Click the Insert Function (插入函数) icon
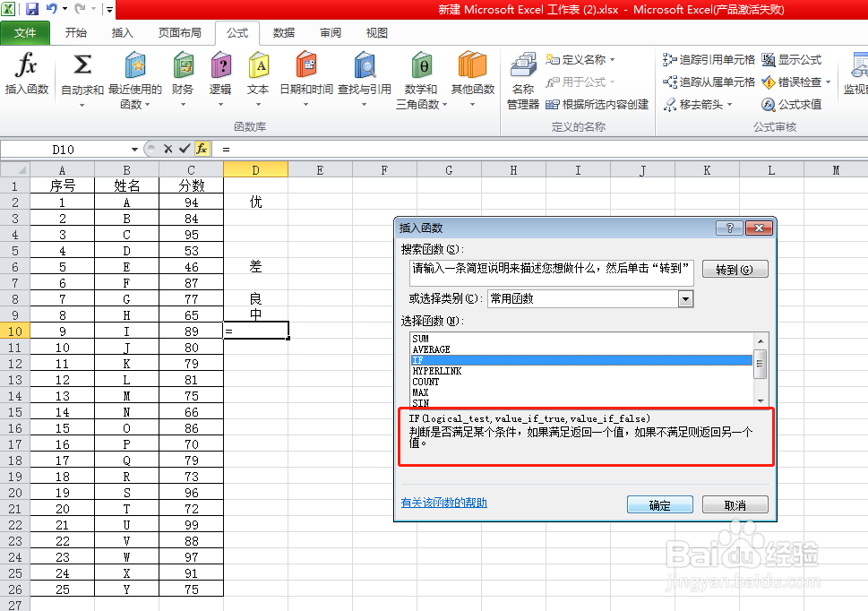 click(x=25, y=76)
